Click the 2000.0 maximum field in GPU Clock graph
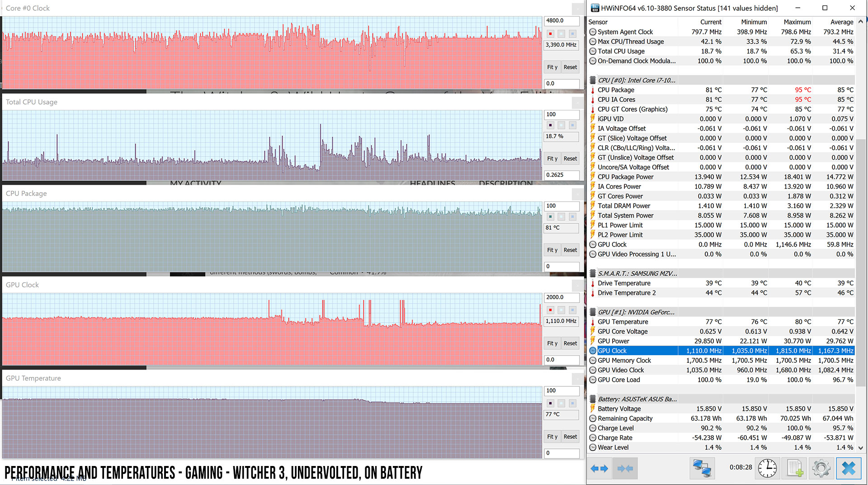 tap(561, 298)
